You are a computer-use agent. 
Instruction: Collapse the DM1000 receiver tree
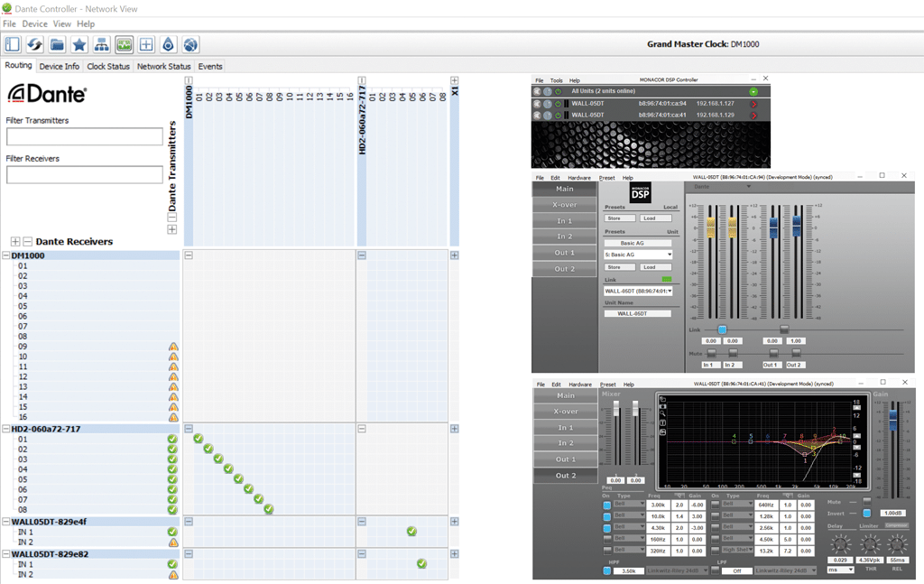click(x=6, y=255)
